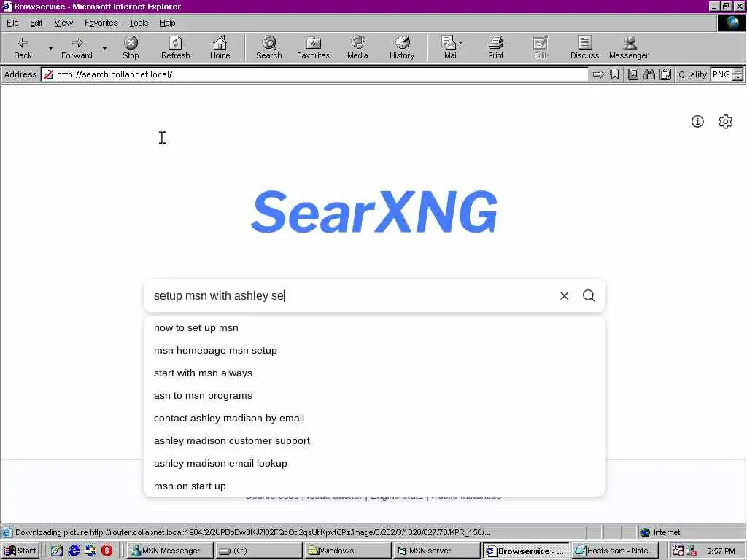Screen dimensions: 747x560
Task: Click the Forward navigation button
Action: click(x=77, y=47)
